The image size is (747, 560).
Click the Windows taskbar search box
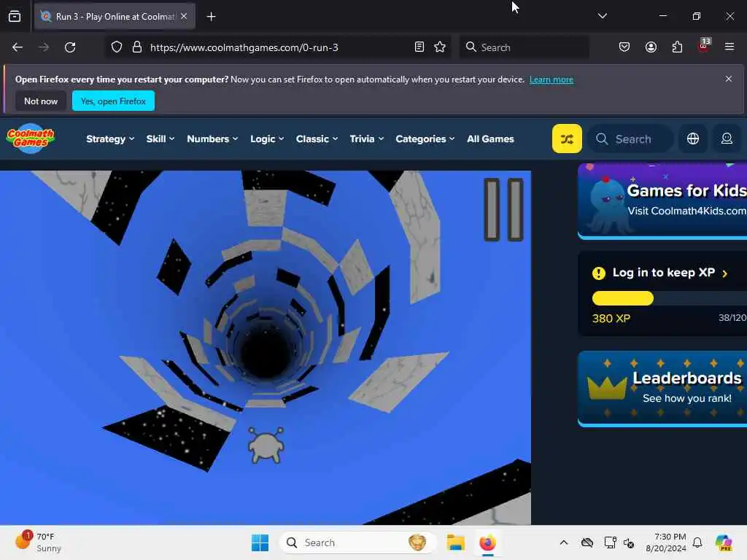357,542
